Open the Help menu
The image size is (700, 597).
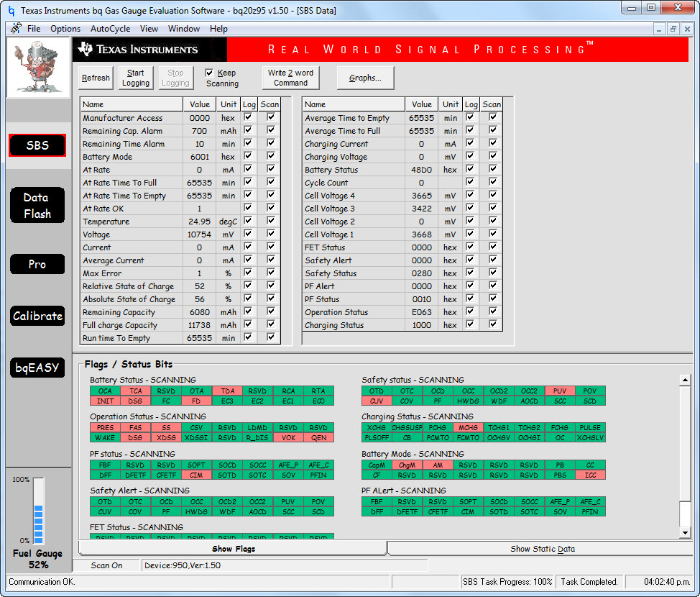(218, 29)
